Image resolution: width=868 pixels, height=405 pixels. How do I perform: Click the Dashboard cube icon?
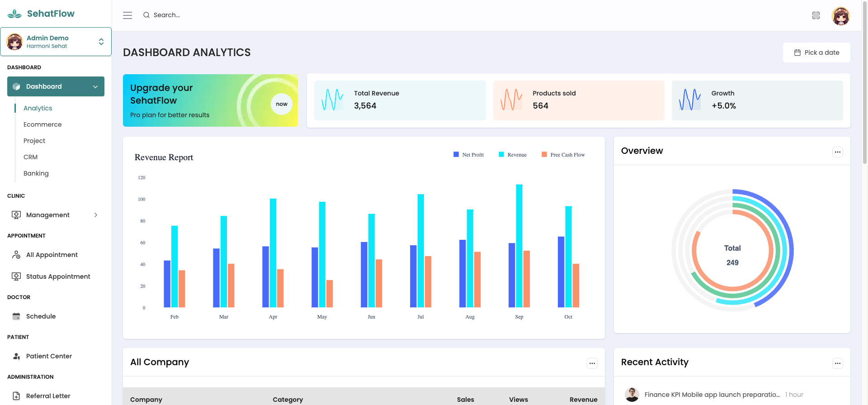tap(16, 86)
